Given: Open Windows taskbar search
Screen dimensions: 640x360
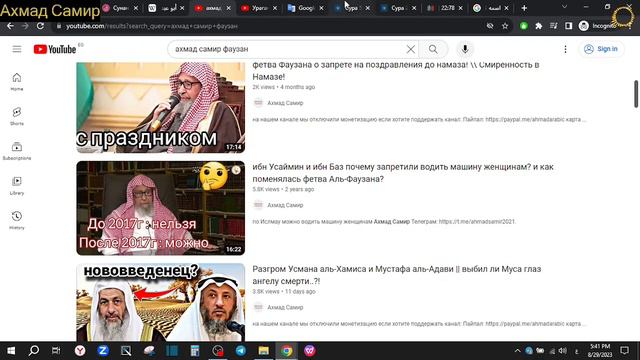Looking at the screenshot, I should pyautogui.click(x=34, y=351).
